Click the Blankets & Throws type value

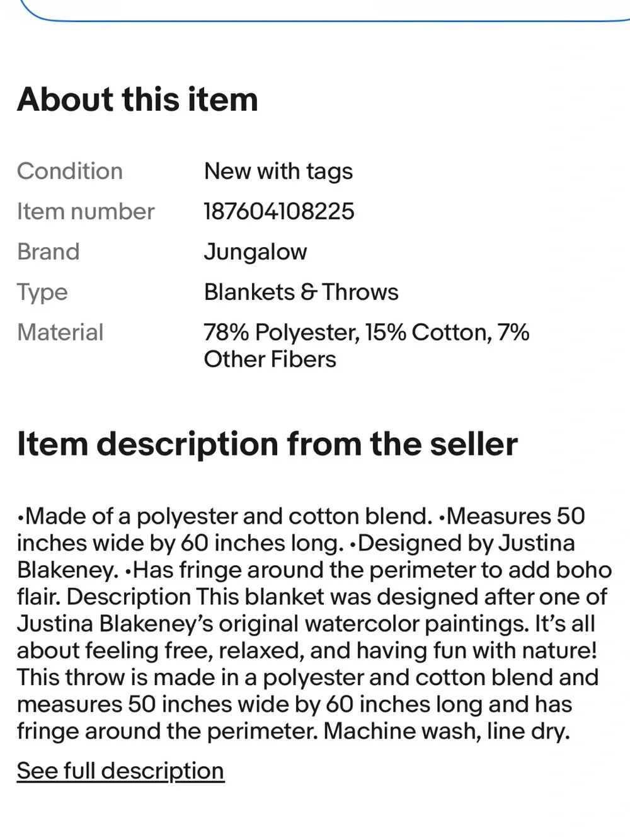coord(301,292)
